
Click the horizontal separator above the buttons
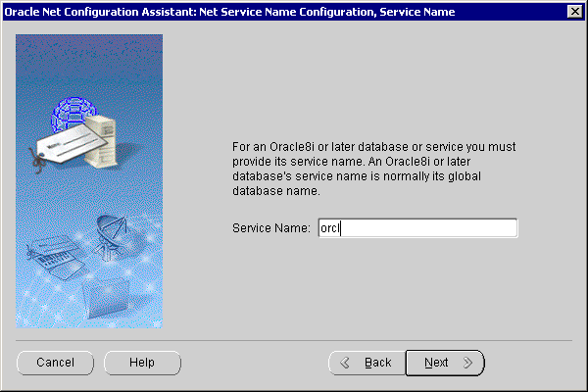click(294, 340)
